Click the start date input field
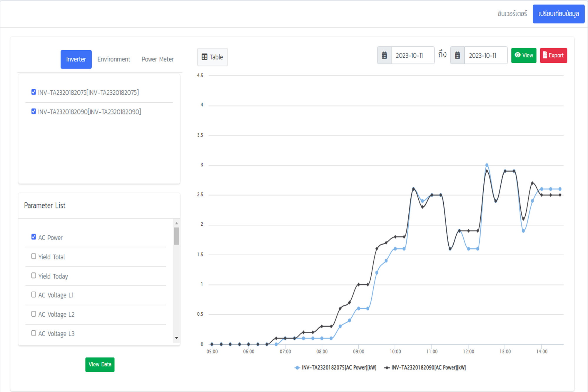The width and height of the screenshot is (588, 392). (x=412, y=55)
